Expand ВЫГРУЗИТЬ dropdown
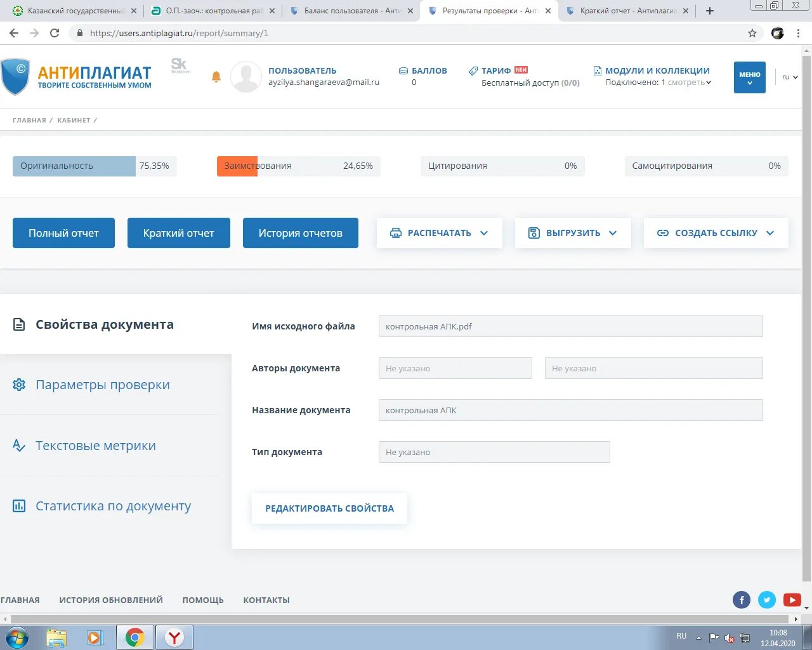 coord(573,233)
